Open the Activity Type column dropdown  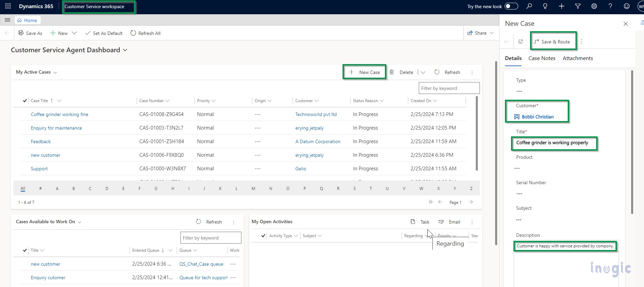point(295,235)
